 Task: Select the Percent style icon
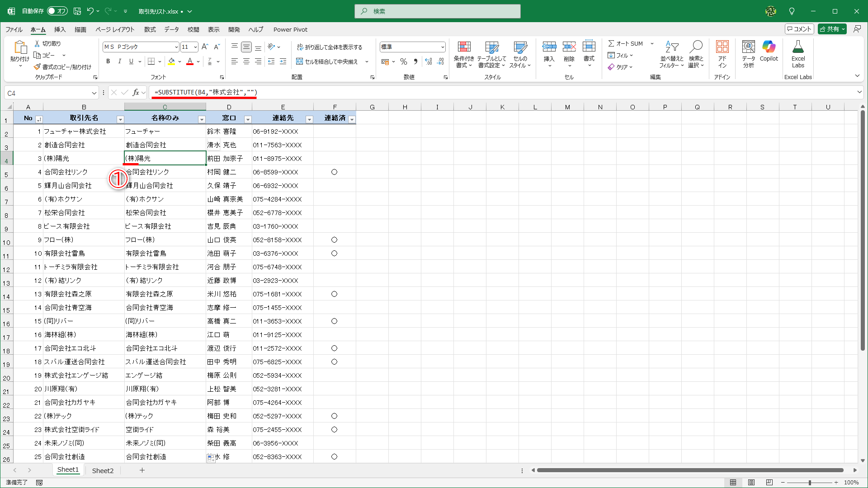pyautogui.click(x=404, y=61)
